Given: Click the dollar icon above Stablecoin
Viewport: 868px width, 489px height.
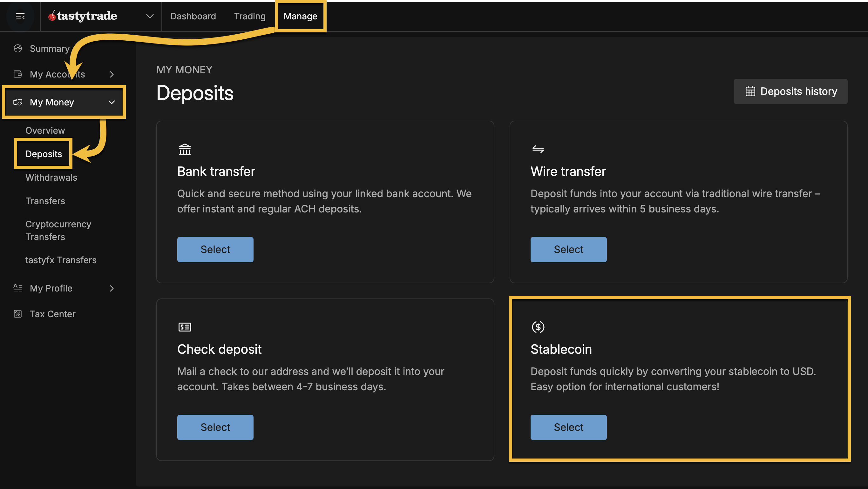Looking at the screenshot, I should 538,326.
